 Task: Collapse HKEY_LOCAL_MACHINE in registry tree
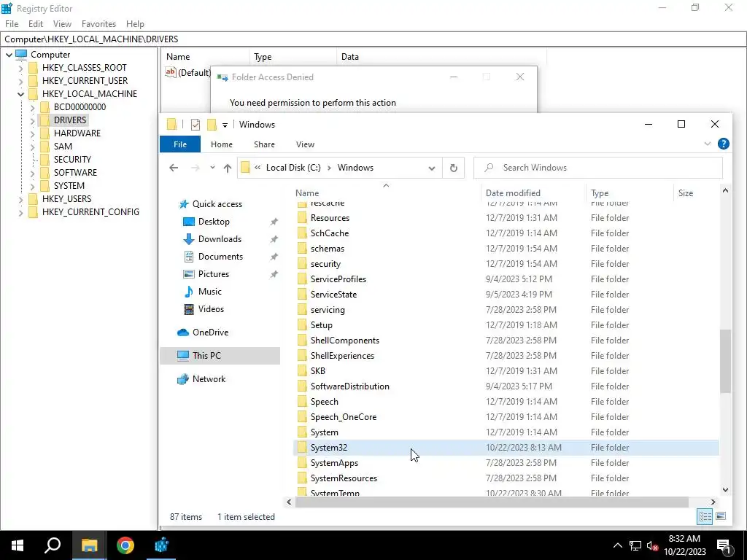(20, 94)
